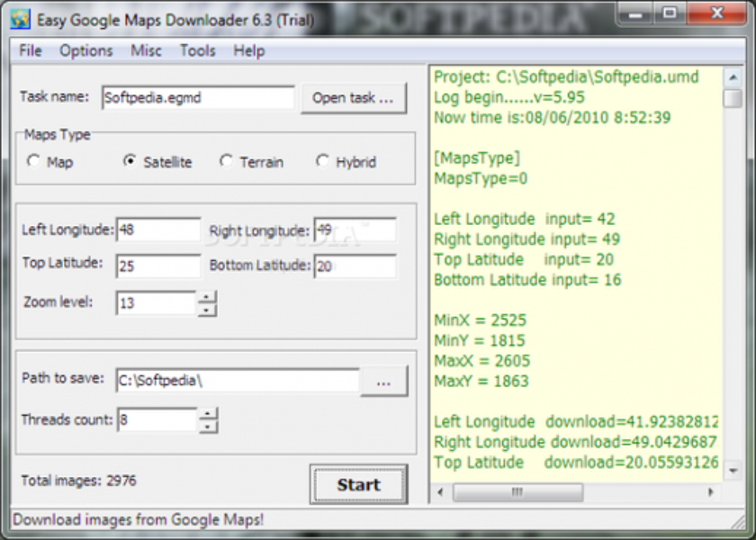
Task: Select the Terrain maps type
Action: (x=226, y=162)
